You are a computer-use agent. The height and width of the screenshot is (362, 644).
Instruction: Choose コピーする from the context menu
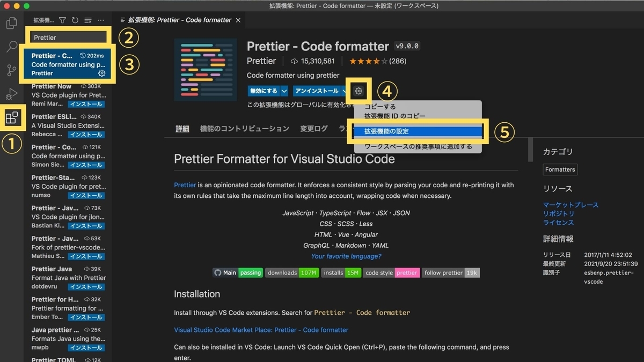point(380,107)
